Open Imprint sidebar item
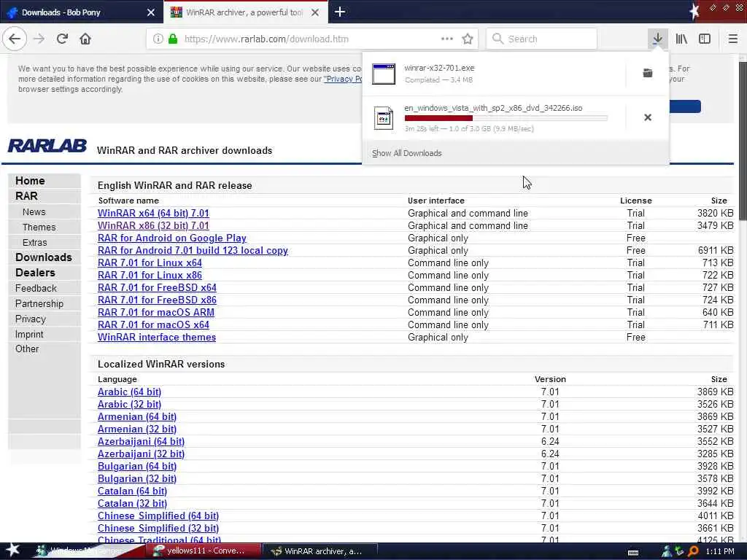Screen dimensions: 747x560 pos(29,334)
